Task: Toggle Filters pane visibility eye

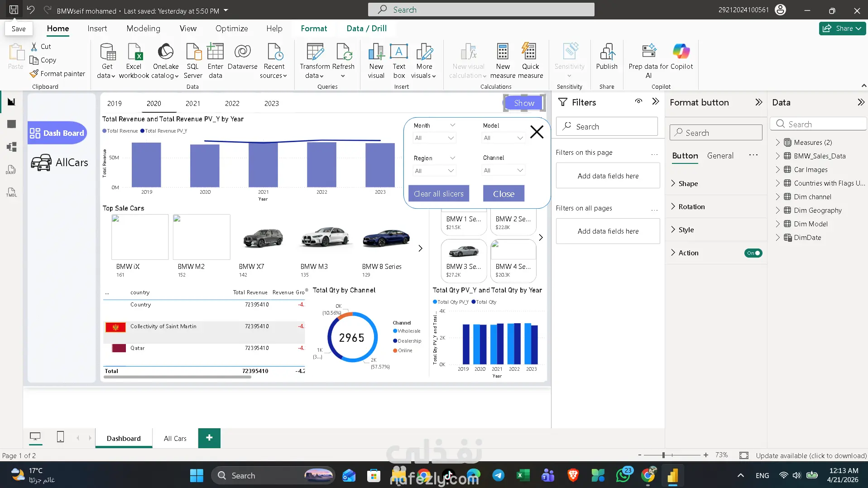Action: coord(638,101)
